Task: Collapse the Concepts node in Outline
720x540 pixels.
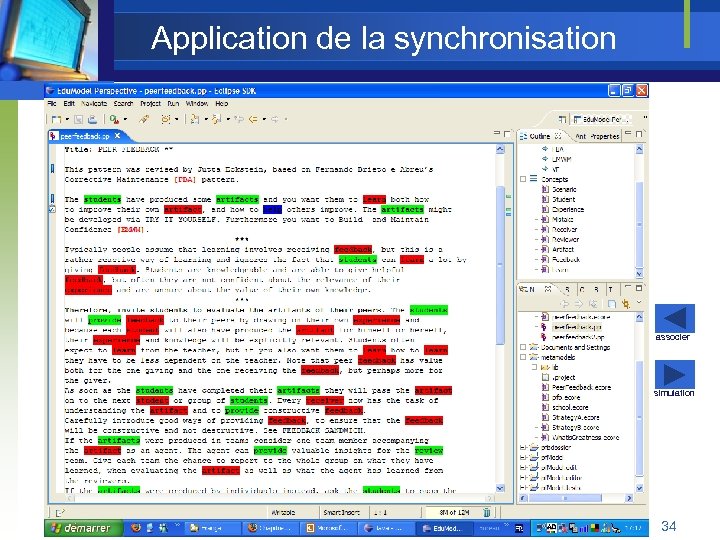Action: click(523, 179)
